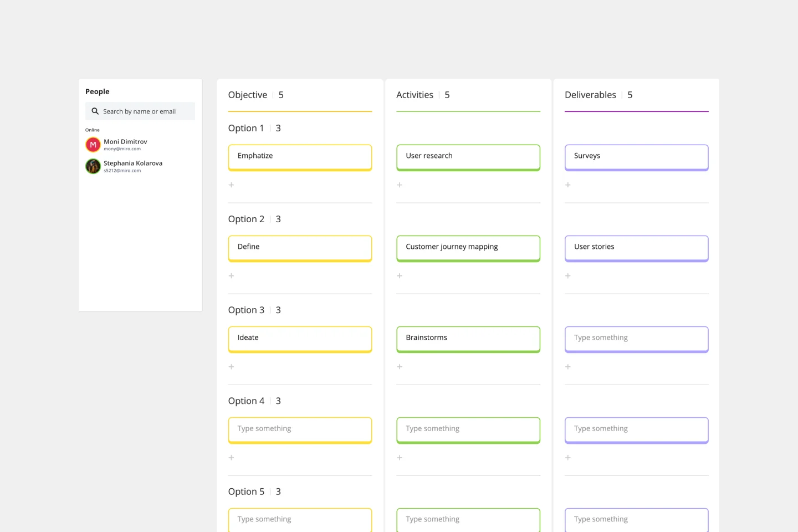Image resolution: width=798 pixels, height=532 pixels.
Task: Select Moni Dimitrov in the people list
Action: click(x=125, y=145)
